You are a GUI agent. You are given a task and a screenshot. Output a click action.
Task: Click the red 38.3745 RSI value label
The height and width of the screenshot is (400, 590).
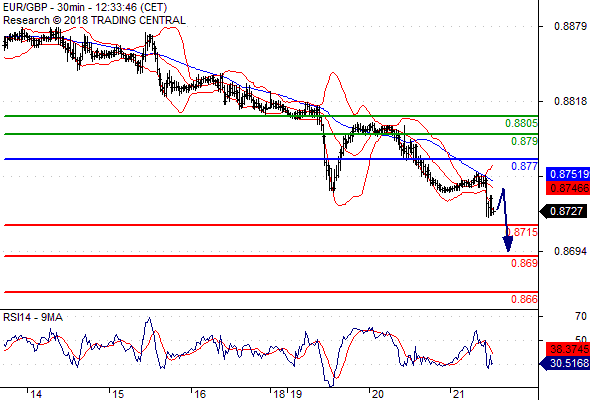(567, 349)
